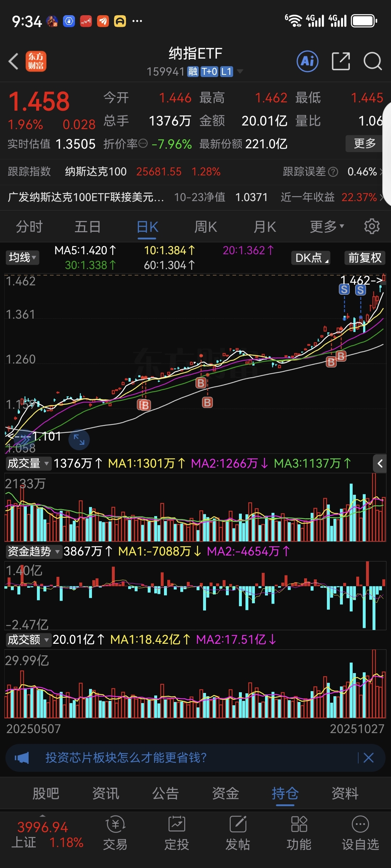Open search with magnifier icon
Viewport: 391px width, 868px height.
click(373, 61)
